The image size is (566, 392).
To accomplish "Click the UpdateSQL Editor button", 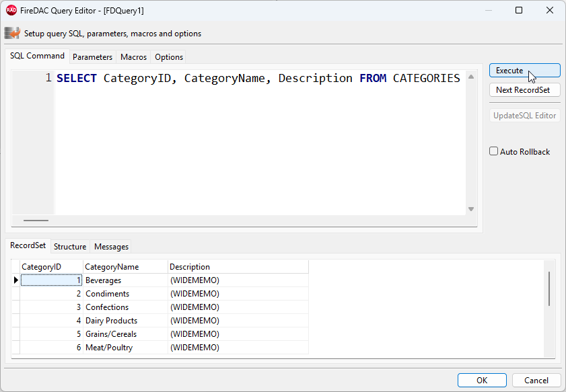I will click(x=524, y=116).
